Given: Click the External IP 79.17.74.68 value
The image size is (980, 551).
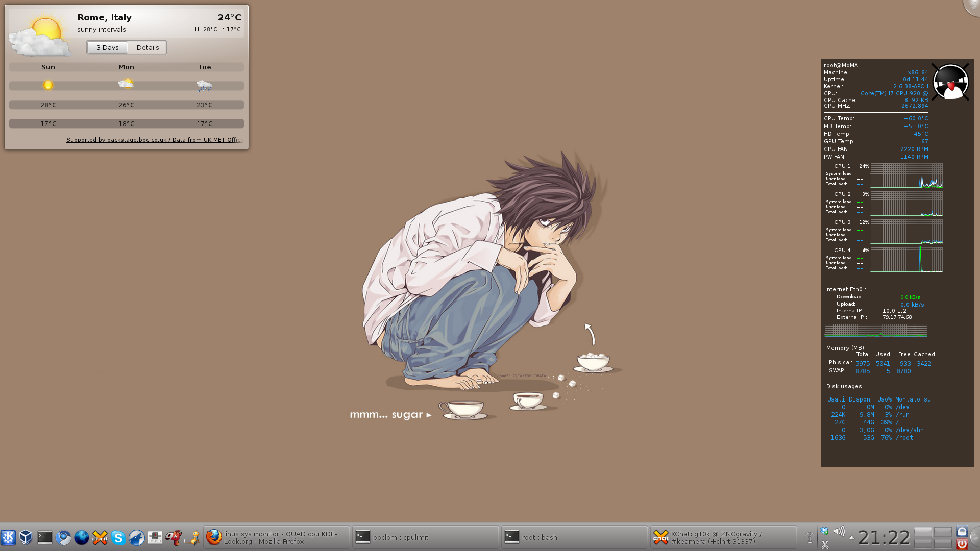Looking at the screenshot, I should pos(897,317).
